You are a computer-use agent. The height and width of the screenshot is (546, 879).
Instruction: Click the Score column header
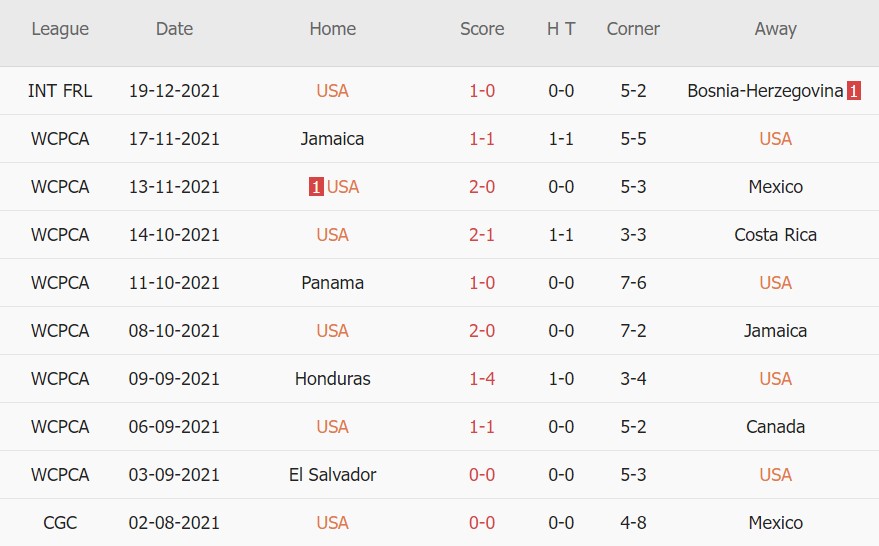482,29
